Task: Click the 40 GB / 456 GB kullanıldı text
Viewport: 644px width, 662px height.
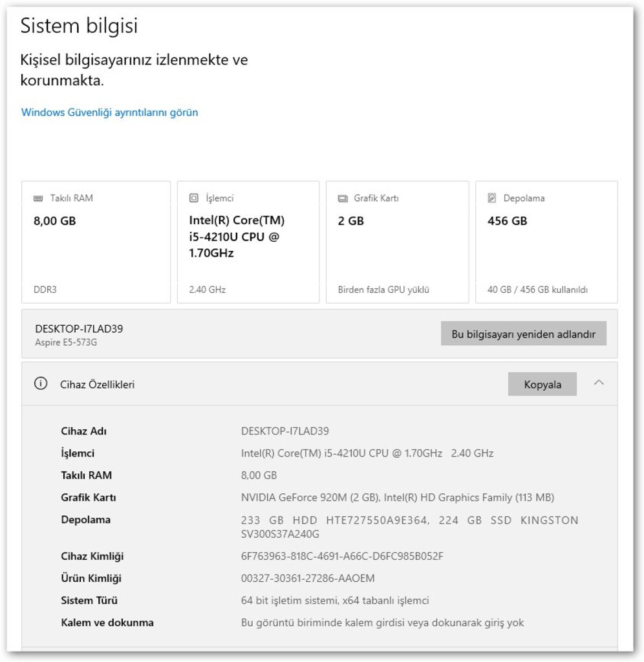Action: click(537, 290)
